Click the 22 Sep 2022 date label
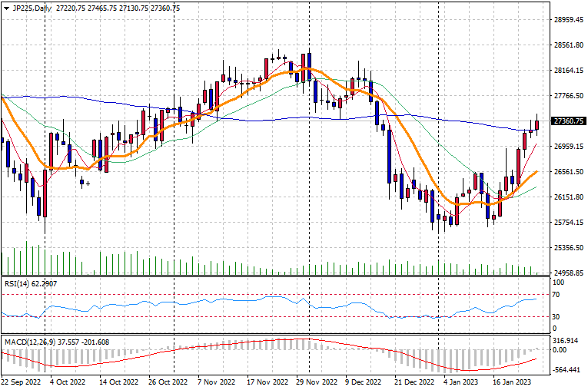 coord(22,382)
